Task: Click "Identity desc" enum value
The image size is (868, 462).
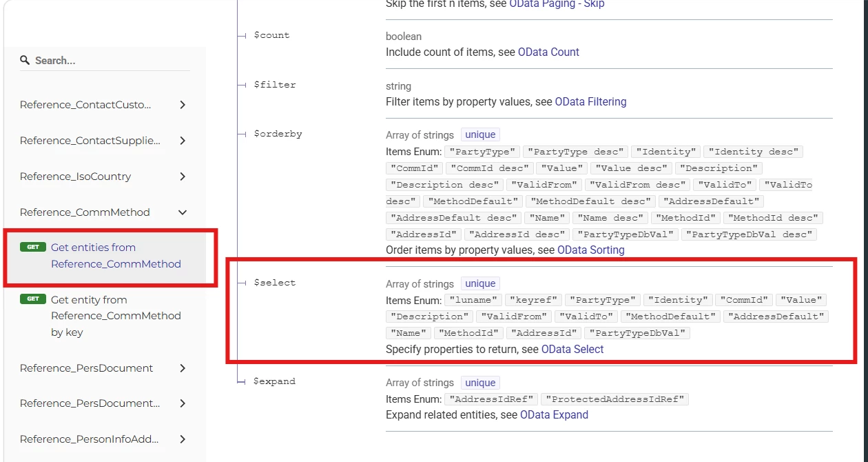Action: (x=754, y=152)
